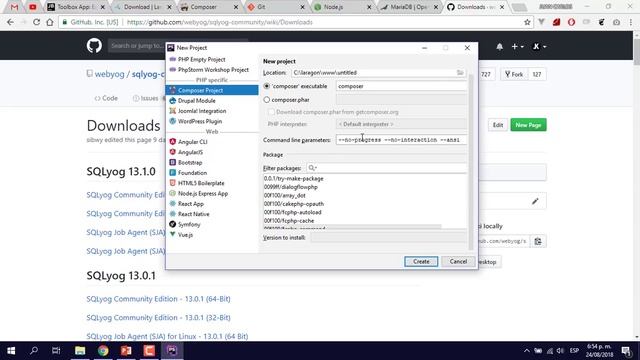This screenshot has width=640, height=360.
Task: Open PhpStorm from taskbar
Action: click(x=172, y=351)
